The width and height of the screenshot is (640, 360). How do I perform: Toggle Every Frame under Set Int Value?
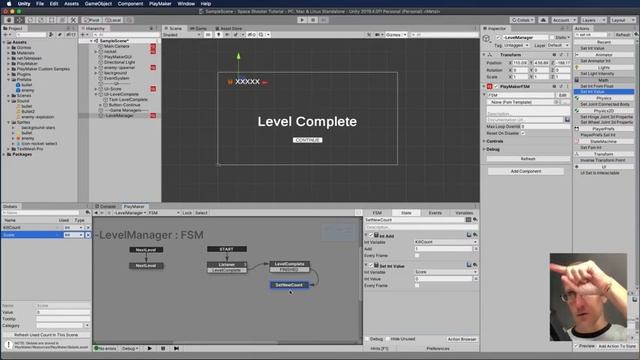click(417, 286)
